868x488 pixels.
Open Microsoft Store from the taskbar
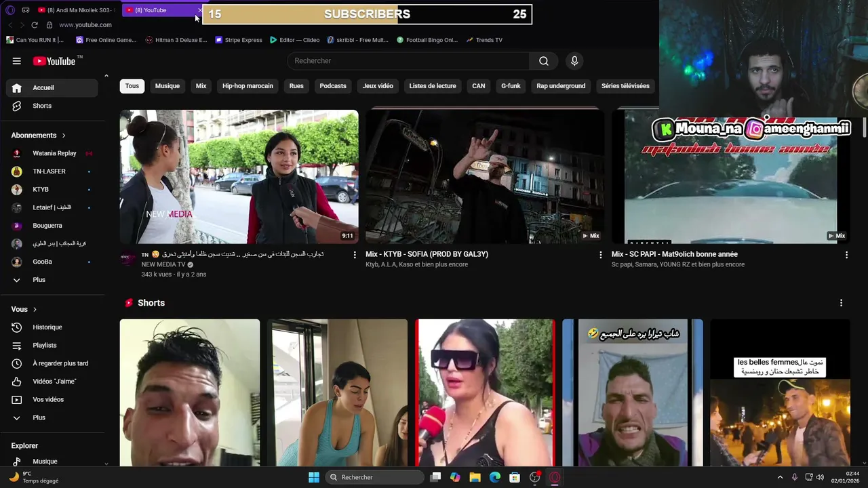point(515,477)
